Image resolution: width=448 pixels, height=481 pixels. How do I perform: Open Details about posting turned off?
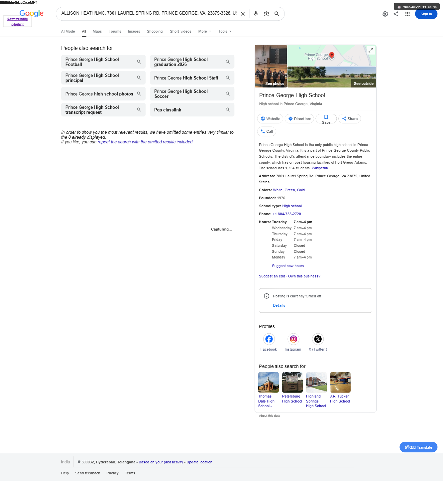279,306
